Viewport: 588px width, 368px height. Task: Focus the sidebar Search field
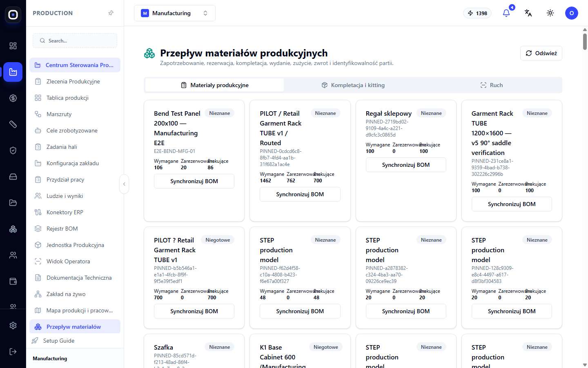point(75,40)
